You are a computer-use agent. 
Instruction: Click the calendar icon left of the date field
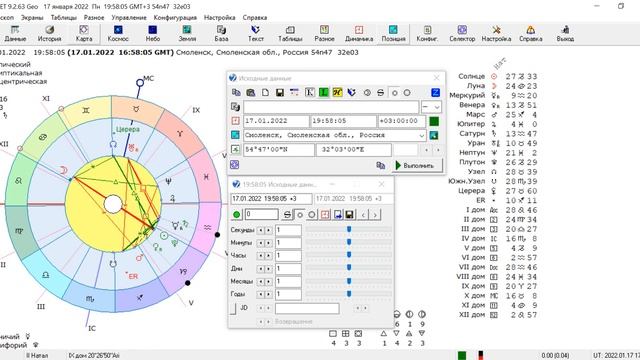pos(236,121)
